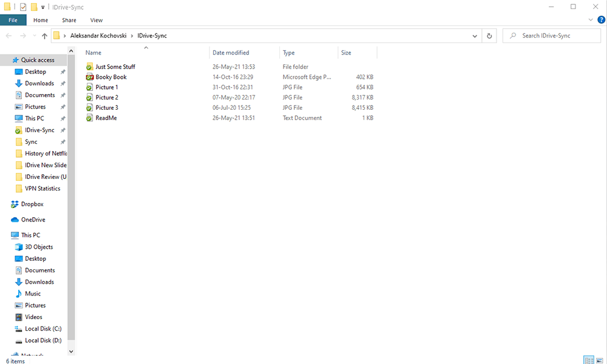Open Dropbox in the navigation pane
The width and height of the screenshot is (607, 364).
pos(32,204)
